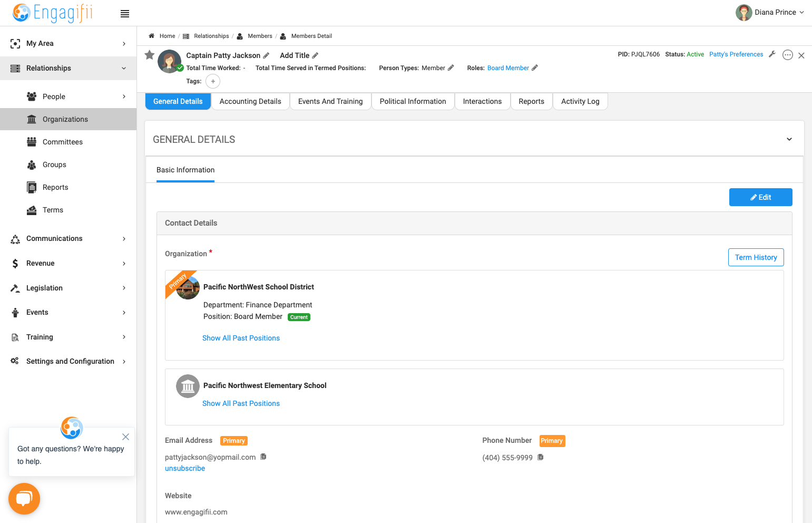Open the wrench settings icon

tap(772, 54)
